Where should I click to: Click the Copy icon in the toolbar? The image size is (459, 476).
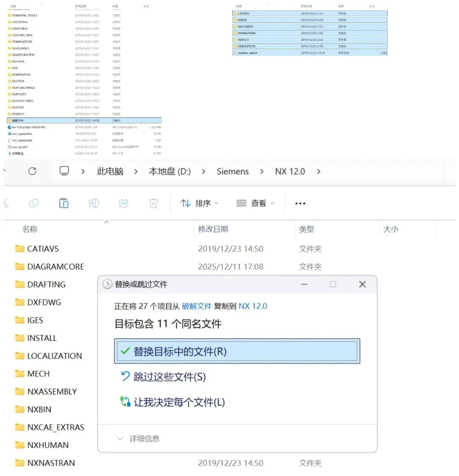pyautogui.click(x=34, y=203)
